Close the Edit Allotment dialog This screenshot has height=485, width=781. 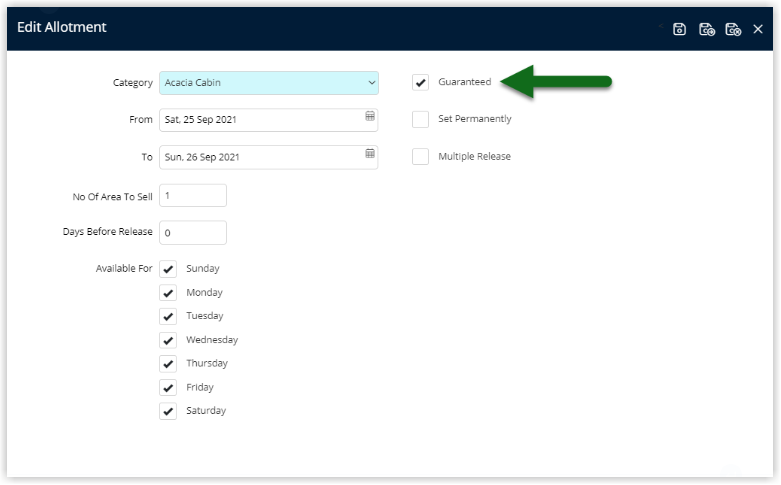pyautogui.click(x=758, y=29)
